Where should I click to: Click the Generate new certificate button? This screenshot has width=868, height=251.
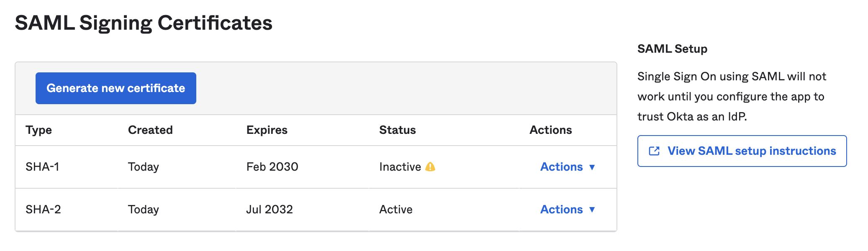116,88
